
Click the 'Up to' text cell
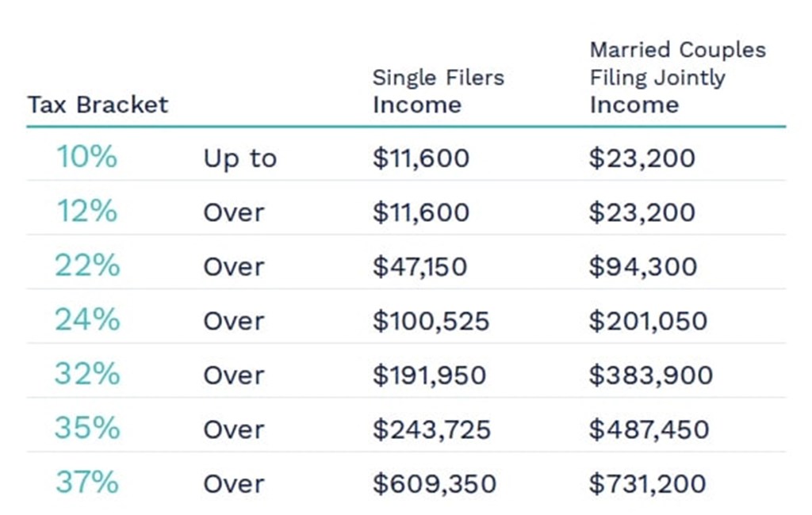239,158
